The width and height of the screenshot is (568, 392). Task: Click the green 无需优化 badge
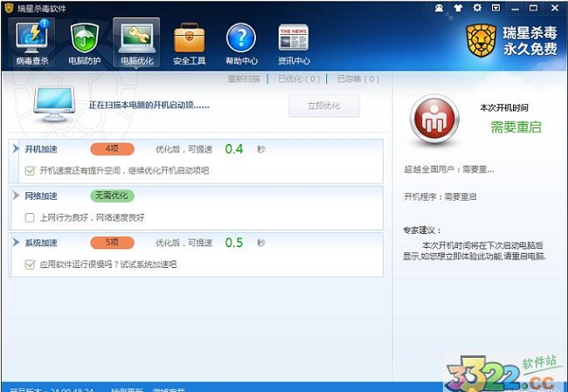[x=113, y=196]
